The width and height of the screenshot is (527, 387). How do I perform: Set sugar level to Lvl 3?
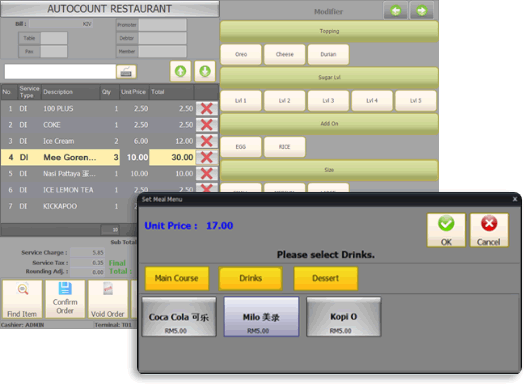[328, 101]
